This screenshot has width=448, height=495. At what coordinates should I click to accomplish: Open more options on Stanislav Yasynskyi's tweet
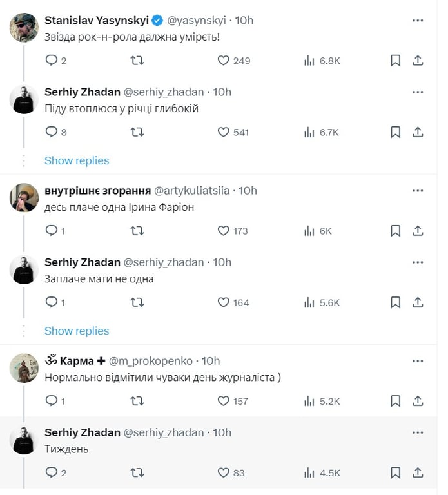418,20
